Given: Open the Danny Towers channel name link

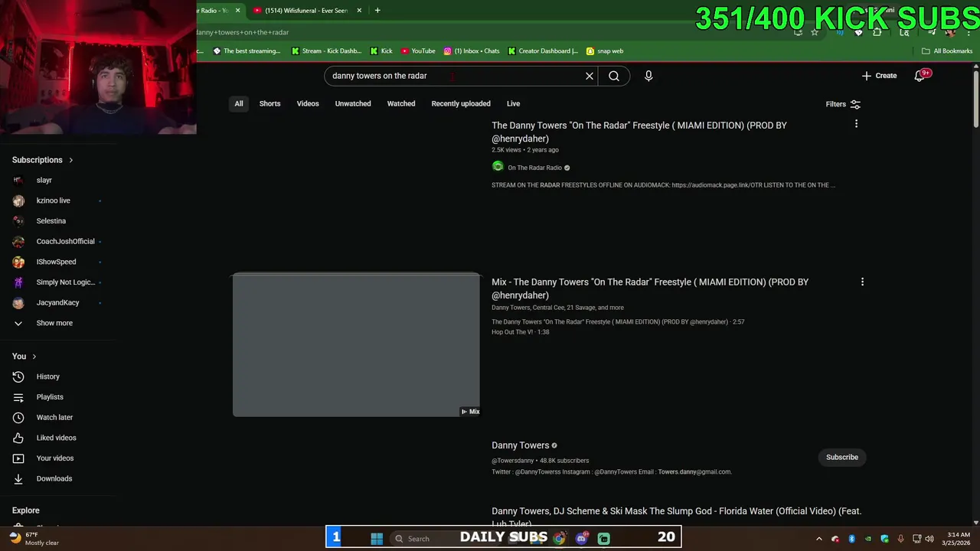Looking at the screenshot, I should pos(521,445).
